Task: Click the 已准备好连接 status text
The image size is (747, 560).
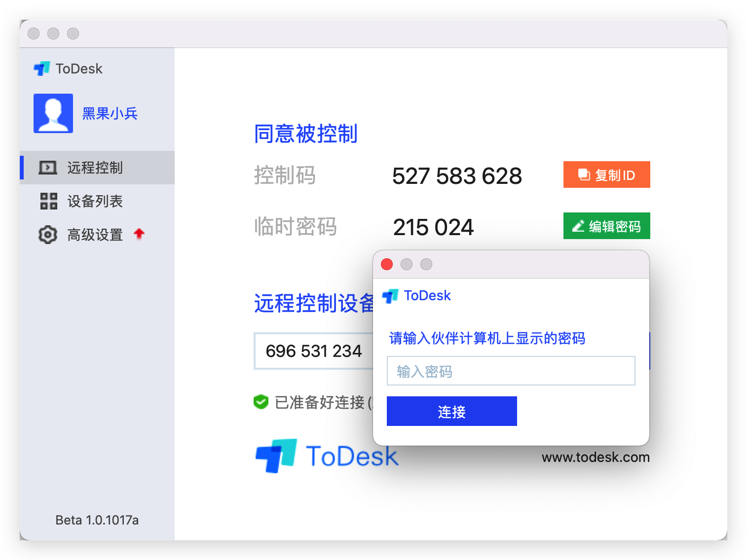Action: (x=324, y=402)
